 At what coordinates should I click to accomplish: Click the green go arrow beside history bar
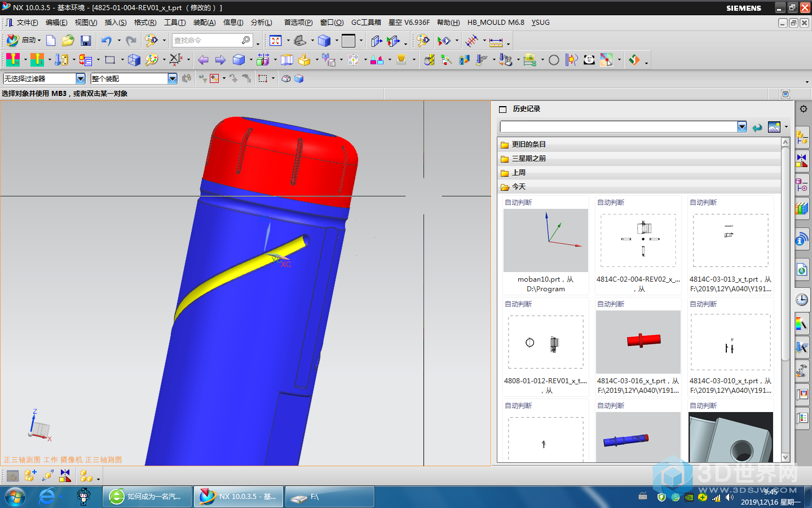click(x=757, y=128)
